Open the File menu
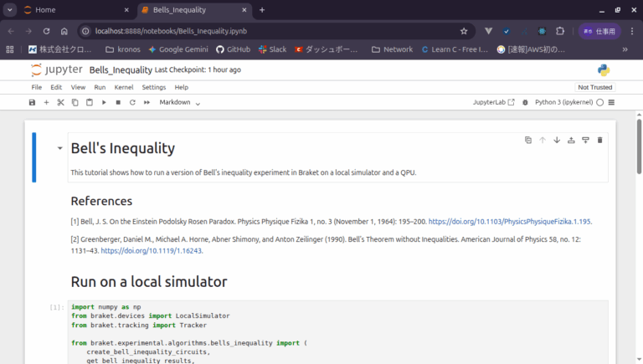 tap(37, 87)
